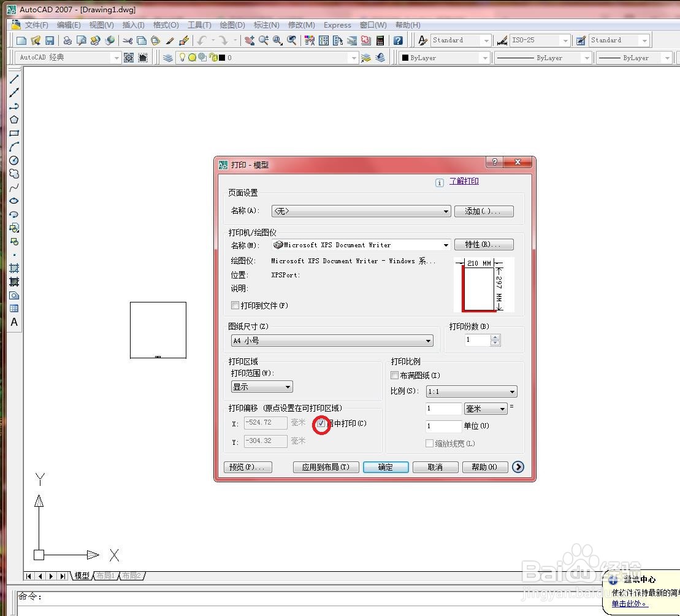Click the Pan realtime hand icon

click(250, 40)
